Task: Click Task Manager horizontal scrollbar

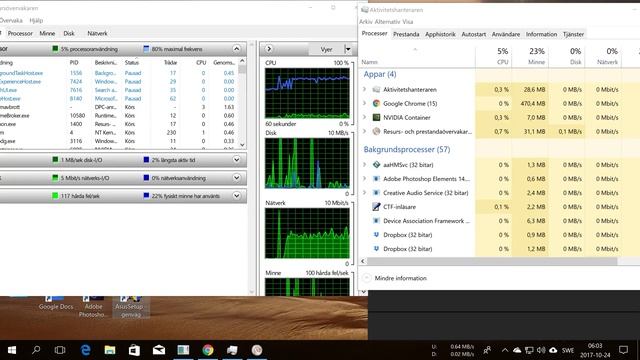Action: coord(491,261)
